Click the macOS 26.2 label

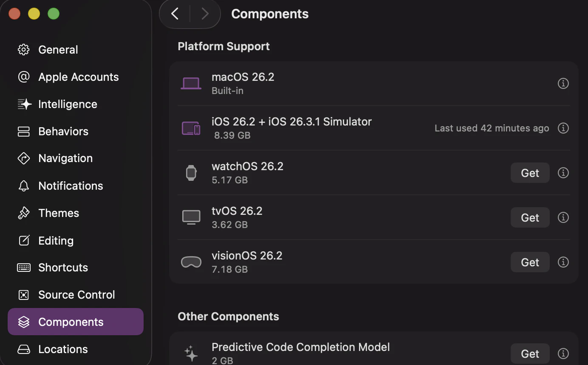tap(243, 77)
